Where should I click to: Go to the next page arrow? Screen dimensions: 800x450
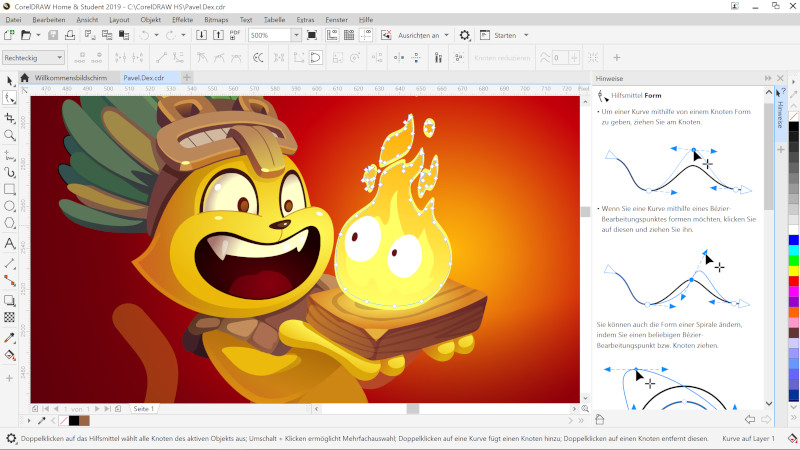pos(97,409)
